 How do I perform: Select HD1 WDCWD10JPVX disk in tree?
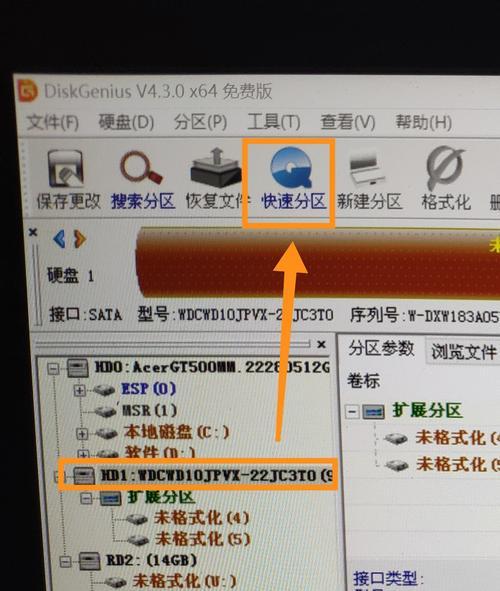[x=199, y=475]
